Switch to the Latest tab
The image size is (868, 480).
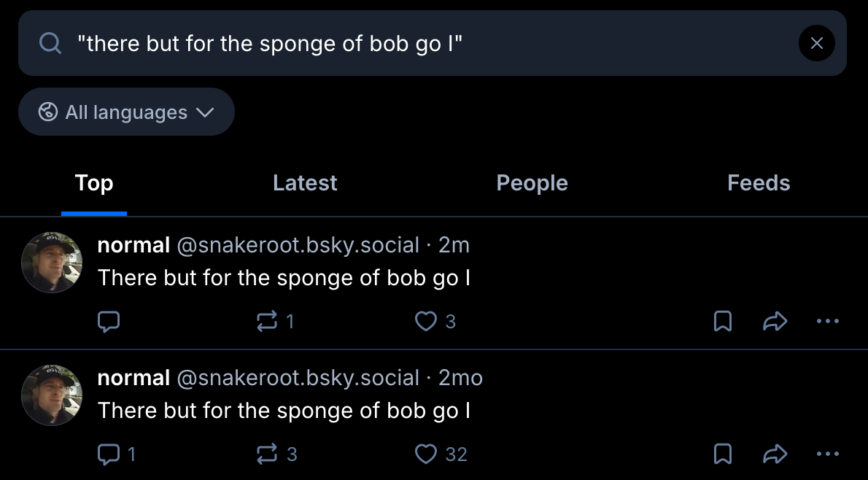tap(305, 183)
